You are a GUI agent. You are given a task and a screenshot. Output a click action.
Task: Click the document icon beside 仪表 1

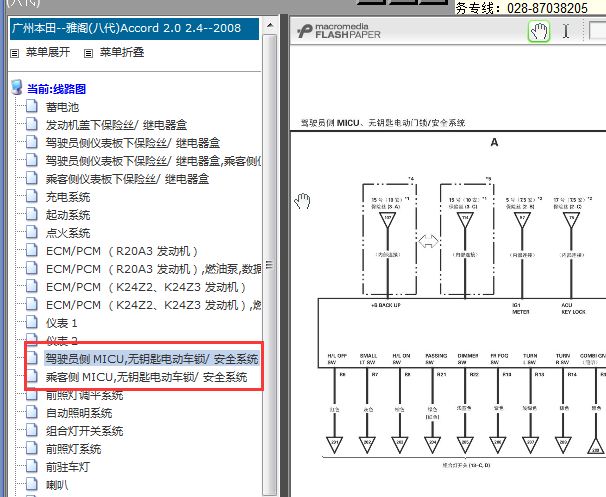click(x=32, y=322)
